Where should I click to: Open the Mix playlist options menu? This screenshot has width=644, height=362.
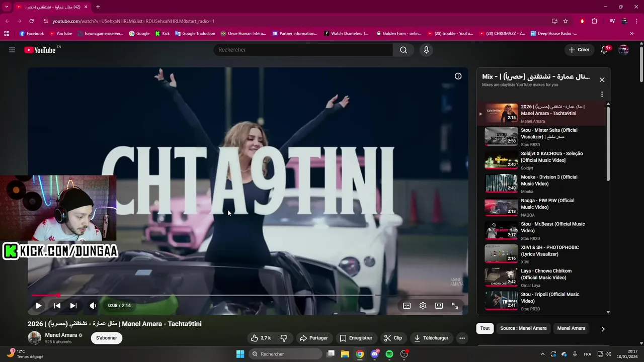(x=602, y=95)
